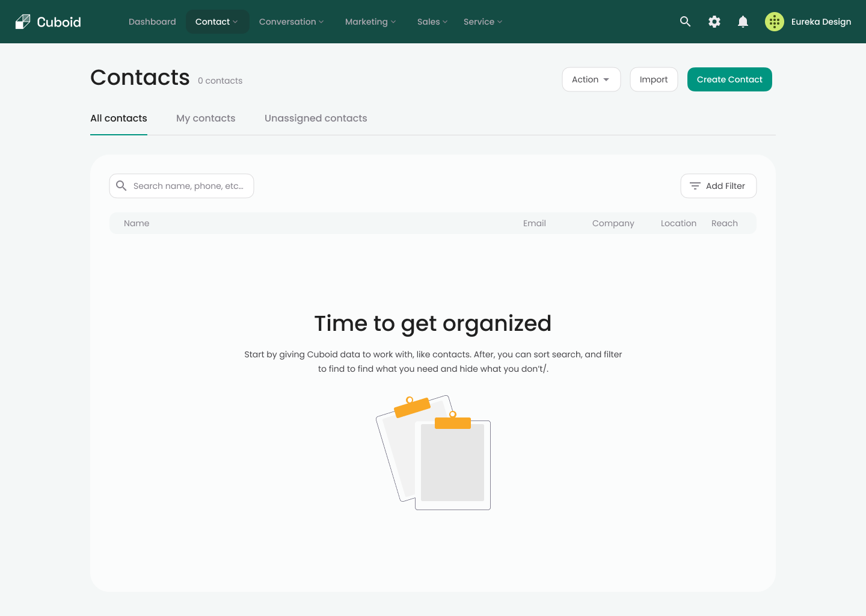Screen dimensions: 866x616
Task: Expand the Conversation menu
Action: (x=291, y=22)
